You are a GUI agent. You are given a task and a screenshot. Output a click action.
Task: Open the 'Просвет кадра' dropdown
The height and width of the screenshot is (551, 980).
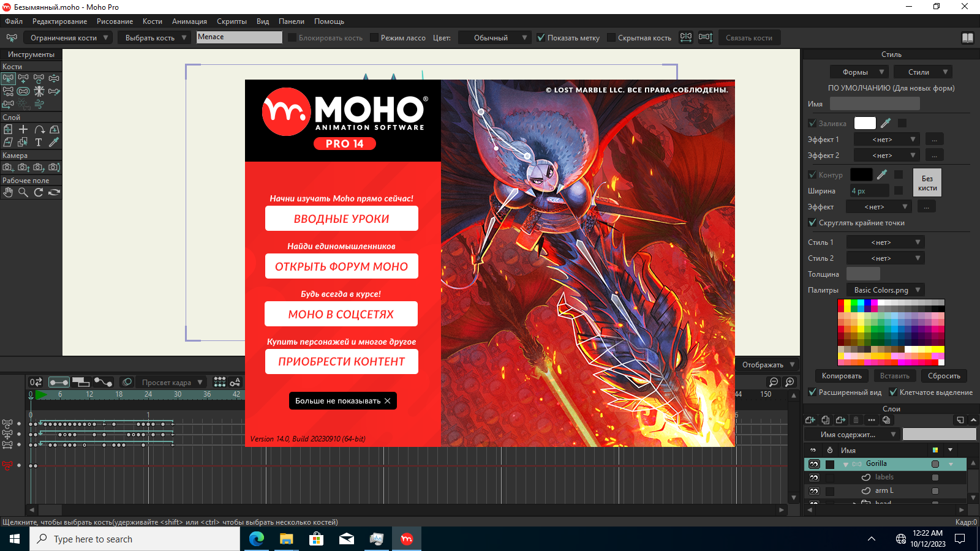[x=171, y=382]
